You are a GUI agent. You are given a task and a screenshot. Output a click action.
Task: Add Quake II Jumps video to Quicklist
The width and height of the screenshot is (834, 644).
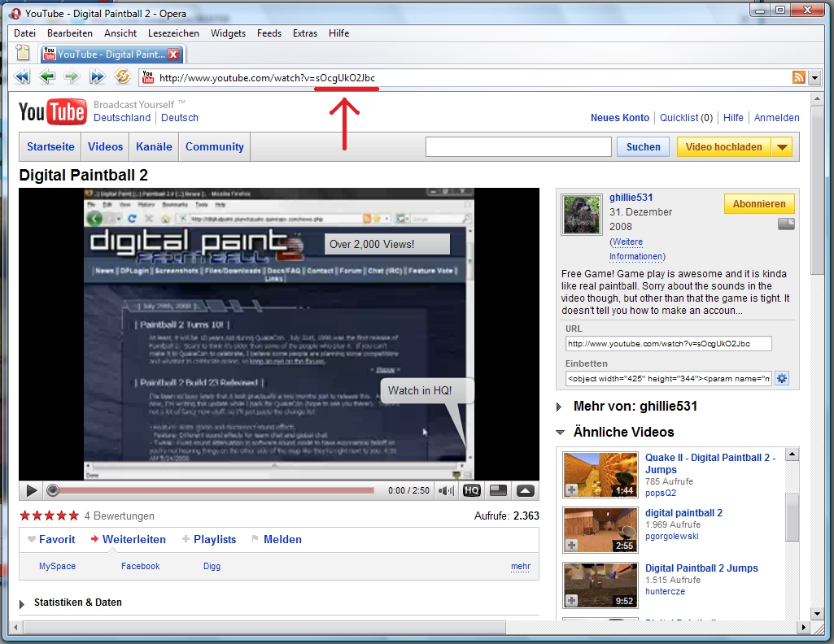(572, 490)
